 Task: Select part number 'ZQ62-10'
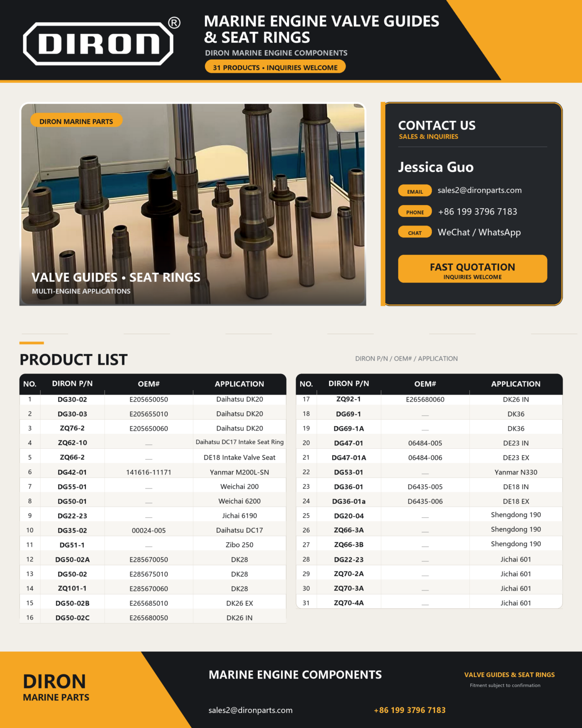pyautogui.click(x=72, y=443)
